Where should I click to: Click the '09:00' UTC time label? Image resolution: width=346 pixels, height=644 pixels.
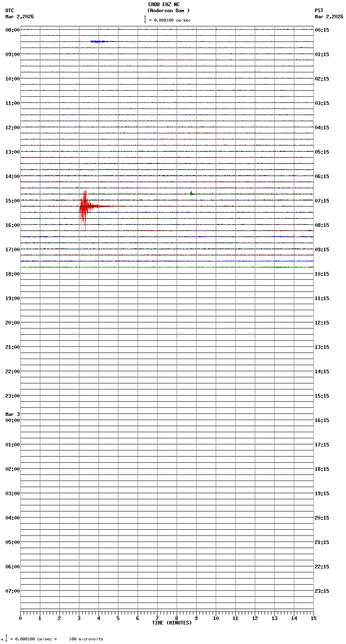coord(13,54)
